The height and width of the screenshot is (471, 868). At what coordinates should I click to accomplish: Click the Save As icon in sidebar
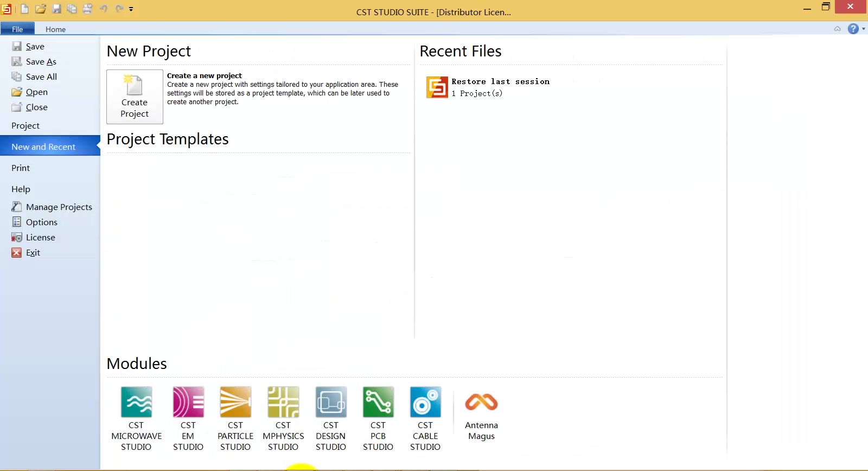click(x=17, y=62)
